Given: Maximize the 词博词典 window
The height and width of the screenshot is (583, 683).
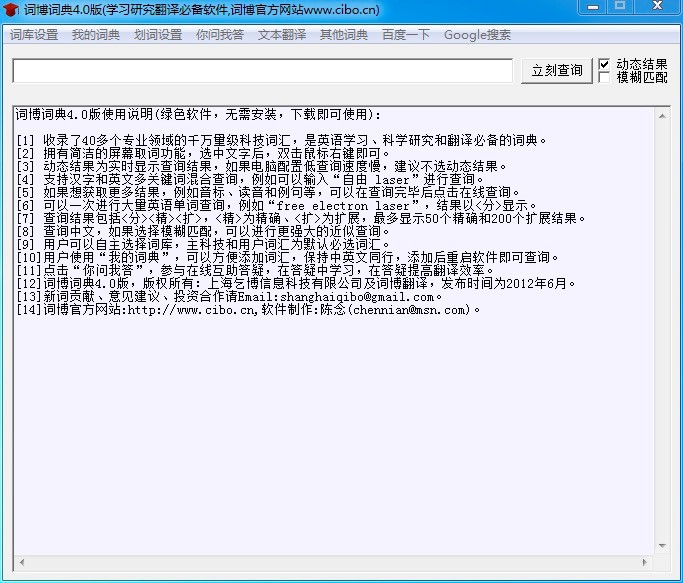Looking at the screenshot, I should click(620, 6).
